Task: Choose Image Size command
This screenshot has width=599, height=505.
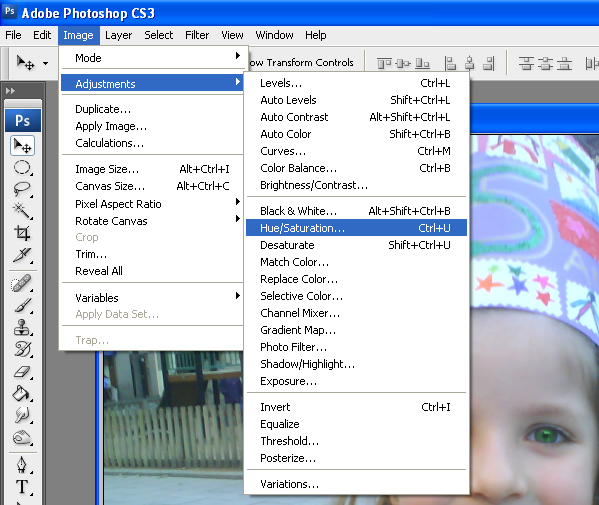Action: 152,169
